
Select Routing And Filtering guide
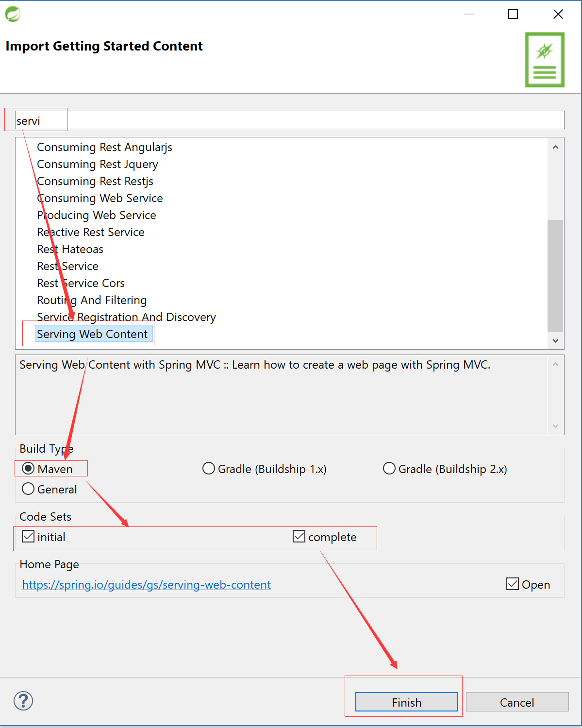point(92,300)
